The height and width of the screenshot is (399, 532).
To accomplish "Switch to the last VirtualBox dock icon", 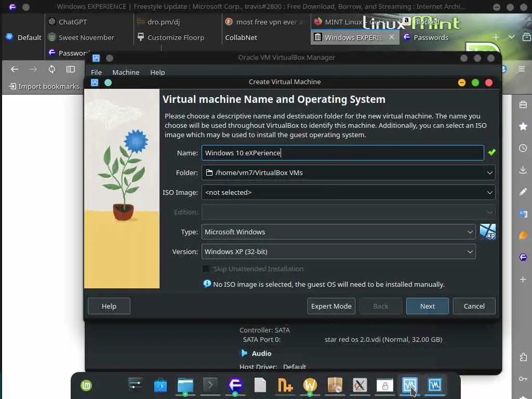I will coord(435,385).
